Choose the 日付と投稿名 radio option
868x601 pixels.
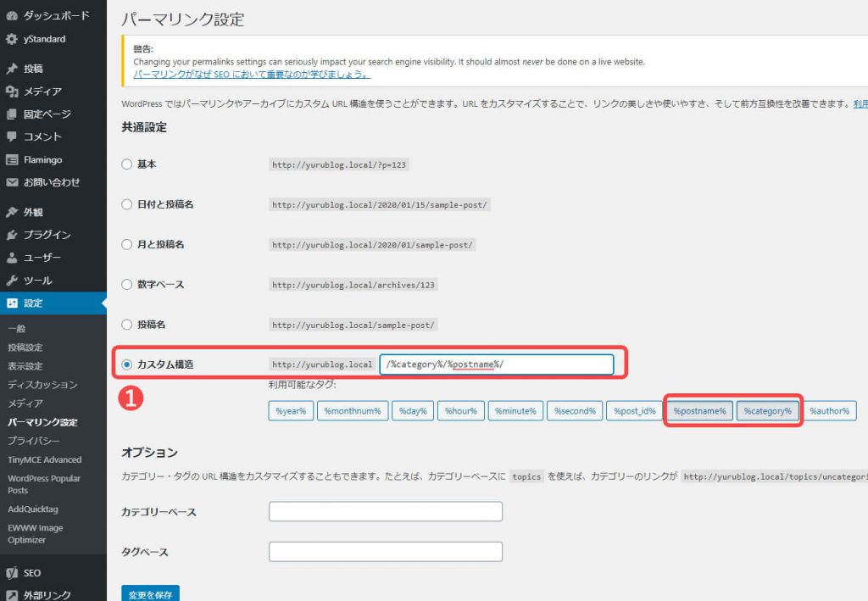coord(127,204)
